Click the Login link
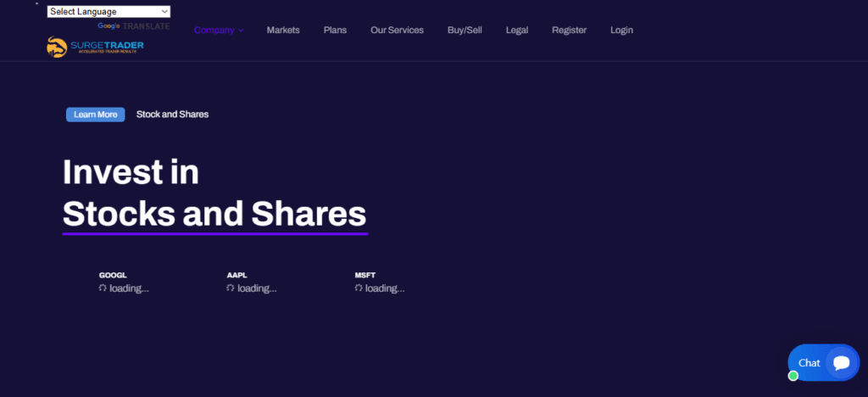Screen dimensions: 868x397 point(621,31)
